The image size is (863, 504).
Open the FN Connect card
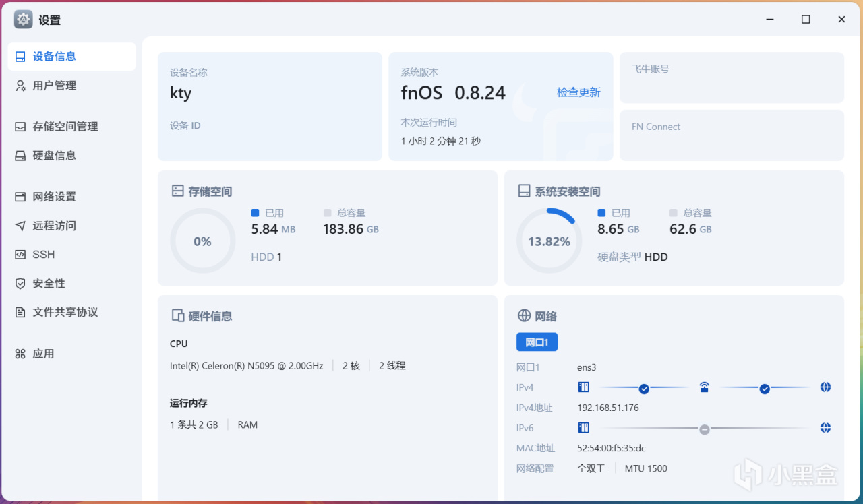point(732,135)
